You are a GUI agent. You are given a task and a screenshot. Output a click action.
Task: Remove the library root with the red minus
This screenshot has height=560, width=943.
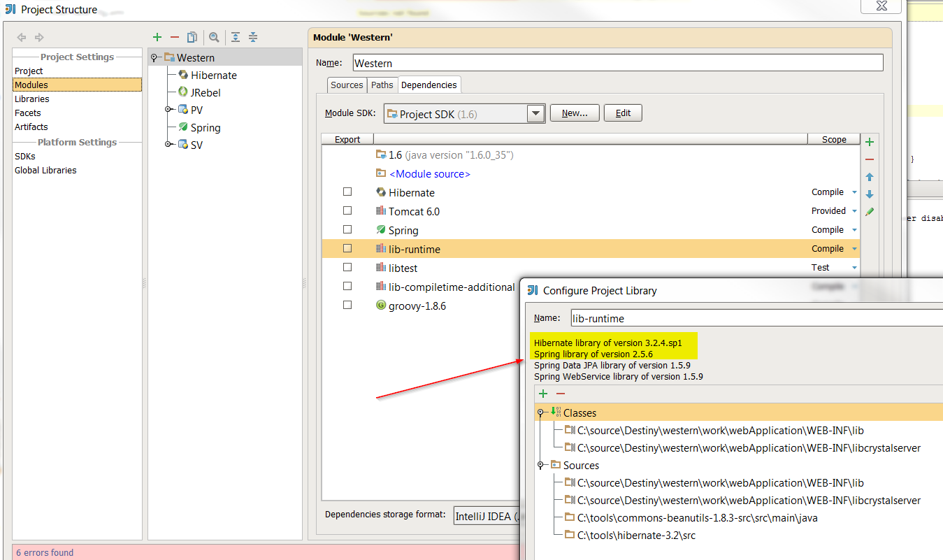point(561,394)
